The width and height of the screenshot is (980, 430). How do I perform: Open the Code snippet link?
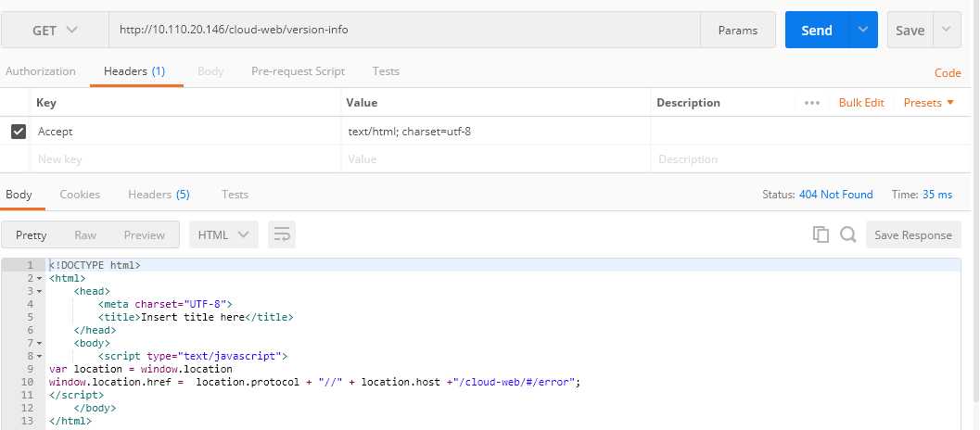(948, 72)
